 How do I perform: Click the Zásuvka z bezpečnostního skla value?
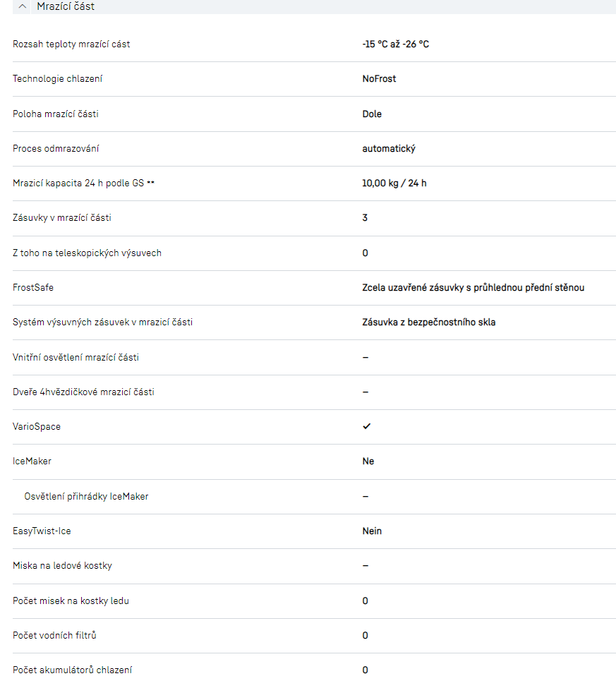pyautogui.click(x=429, y=322)
